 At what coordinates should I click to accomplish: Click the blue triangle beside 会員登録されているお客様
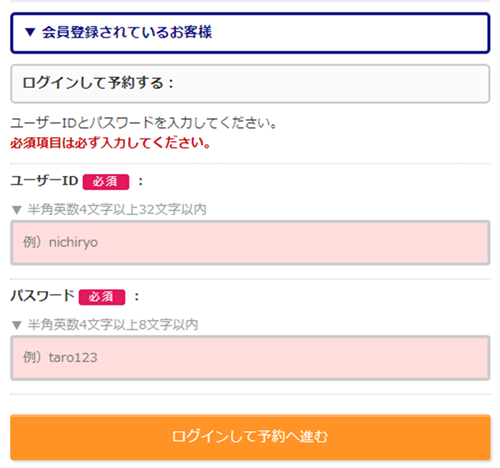30,32
